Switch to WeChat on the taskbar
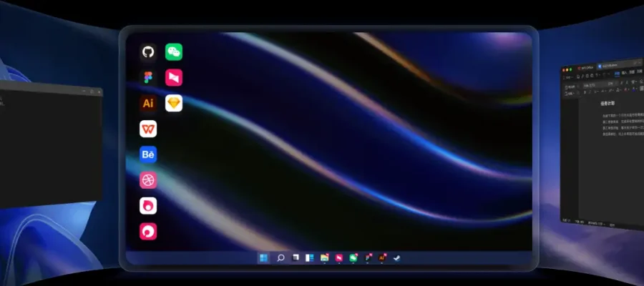The width and height of the screenshot is (644, 286). [x=353, y=258]
